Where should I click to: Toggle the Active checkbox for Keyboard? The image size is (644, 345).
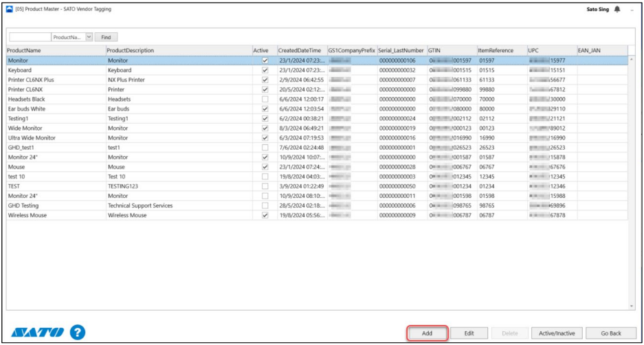pos(265,70)
